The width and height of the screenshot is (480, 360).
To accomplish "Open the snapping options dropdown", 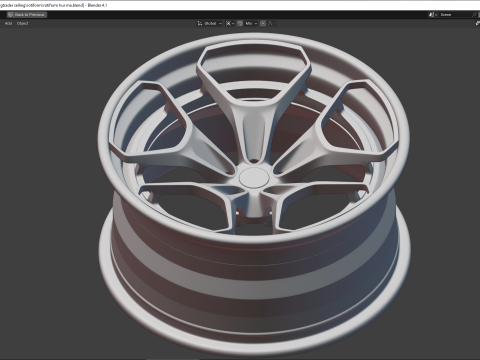I will coord(251,23).
